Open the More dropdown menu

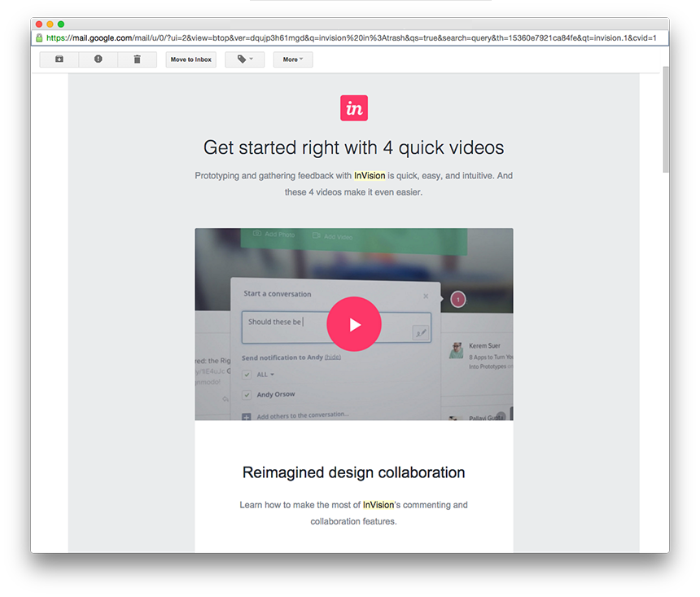(293, 59)
